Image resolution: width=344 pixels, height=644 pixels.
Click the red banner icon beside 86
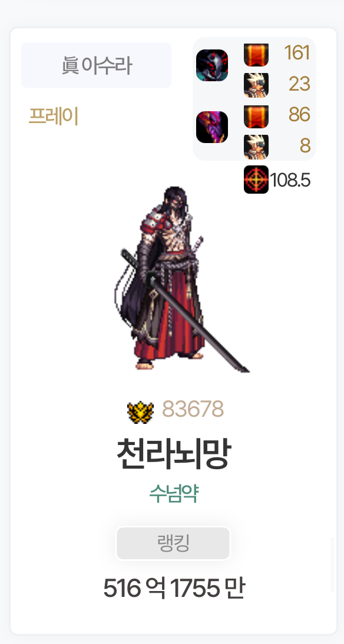[x=256, y=116]
